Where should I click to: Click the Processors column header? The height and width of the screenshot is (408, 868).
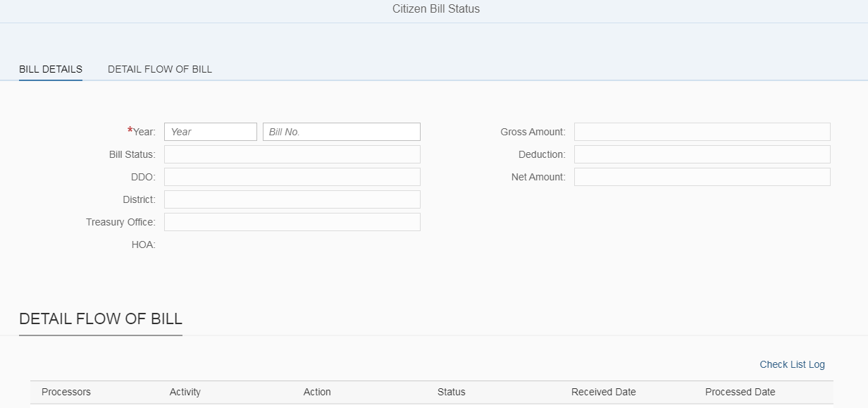[x=66, y=392]
